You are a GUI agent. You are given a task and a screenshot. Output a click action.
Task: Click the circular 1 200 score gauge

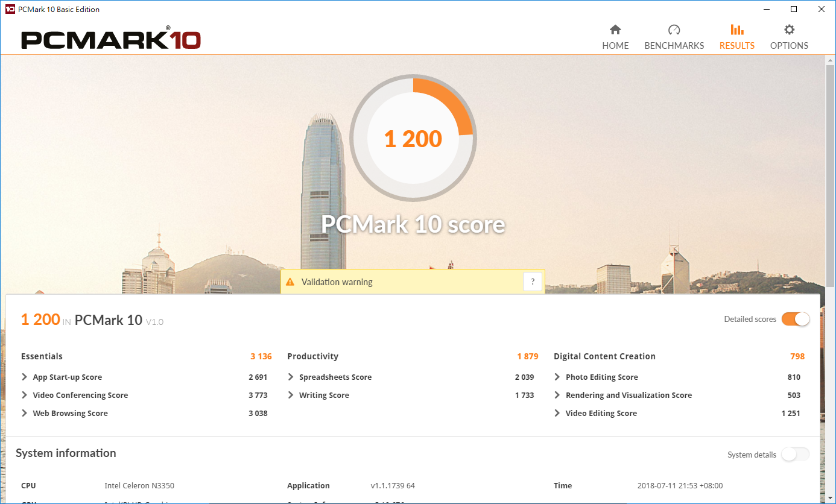point(413,139)
